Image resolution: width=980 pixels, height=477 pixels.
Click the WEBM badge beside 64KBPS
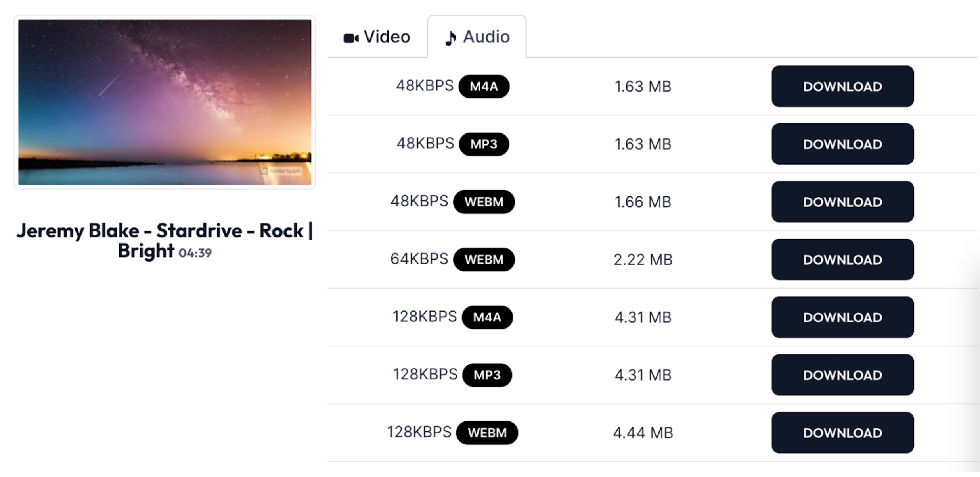tap(484, 259)
